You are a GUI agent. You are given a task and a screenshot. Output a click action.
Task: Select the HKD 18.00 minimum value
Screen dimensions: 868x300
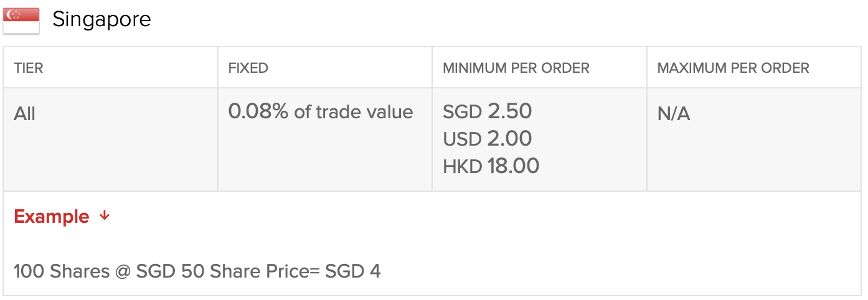(x=491, y=166)
